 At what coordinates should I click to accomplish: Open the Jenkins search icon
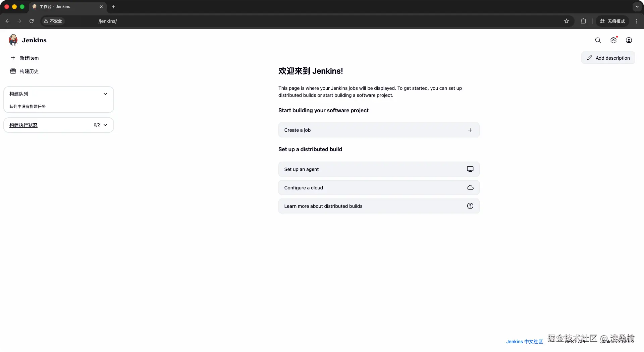tap(598, 40)
